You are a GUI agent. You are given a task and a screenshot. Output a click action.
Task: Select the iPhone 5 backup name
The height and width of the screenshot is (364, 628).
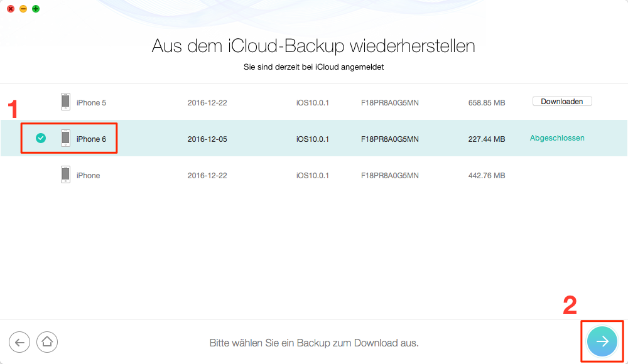(91, 103)
